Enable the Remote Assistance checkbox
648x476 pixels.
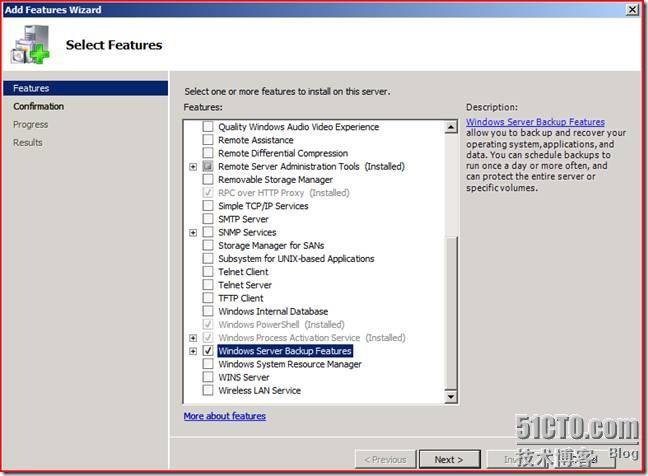[x=208, y=140]
